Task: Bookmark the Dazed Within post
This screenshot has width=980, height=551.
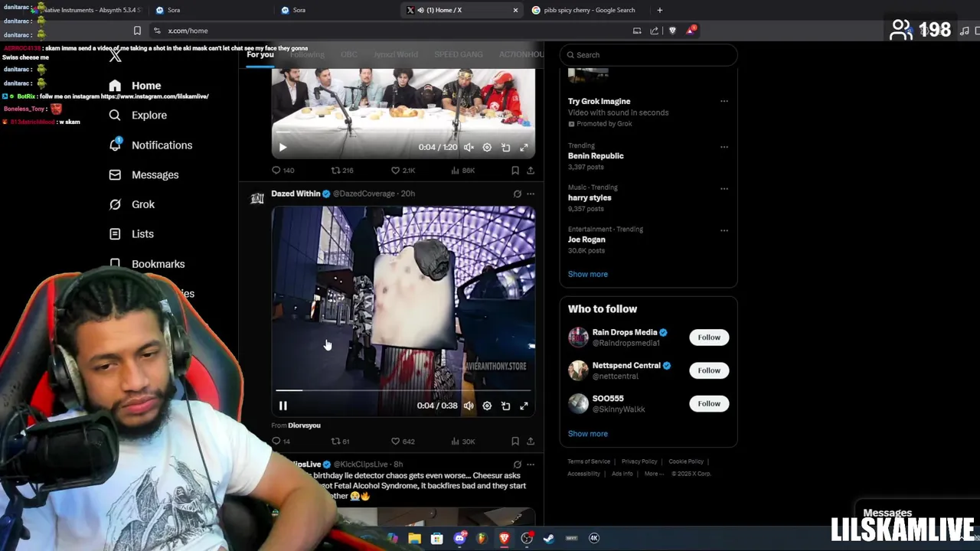Action: (x=515, y=442)
